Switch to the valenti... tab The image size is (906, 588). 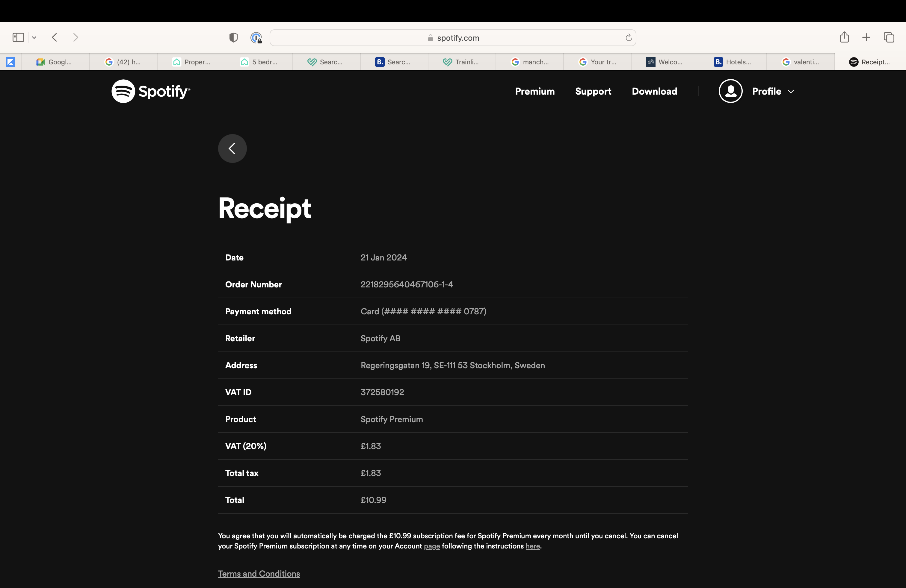coord(801,62)
